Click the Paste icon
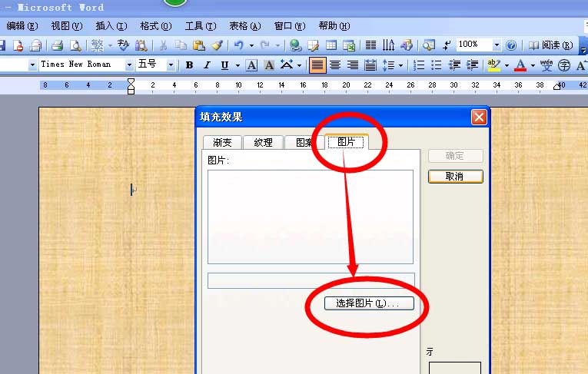 (x=198, y=45)
